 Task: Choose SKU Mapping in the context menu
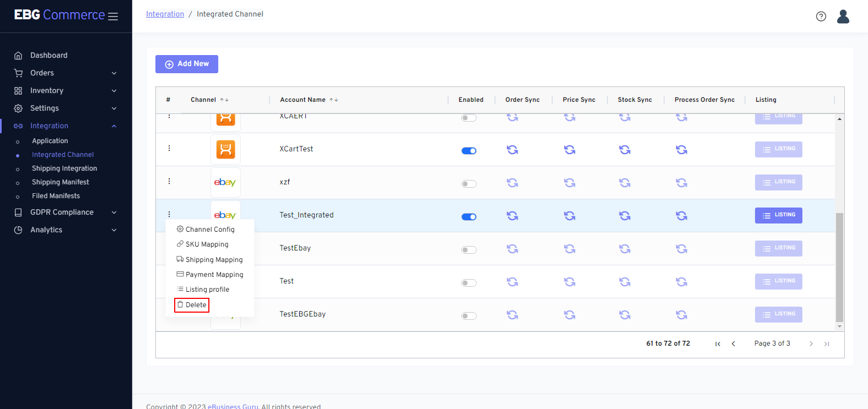point(207,244)
